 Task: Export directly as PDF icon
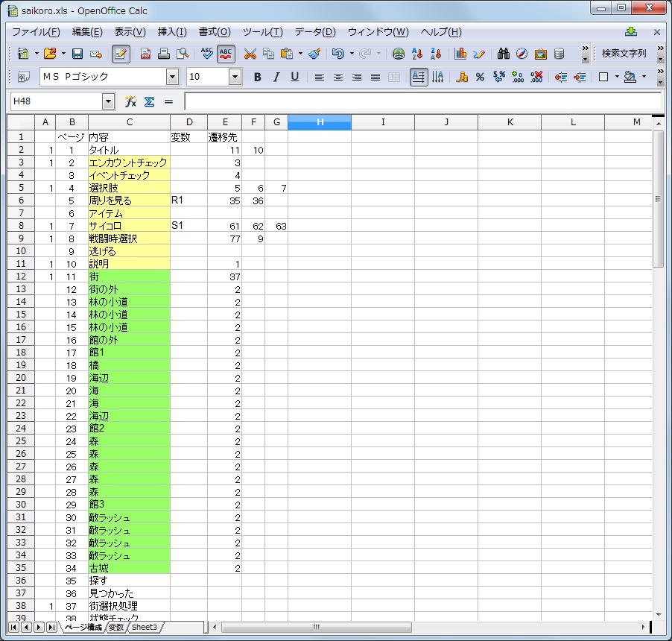(145, 54)
